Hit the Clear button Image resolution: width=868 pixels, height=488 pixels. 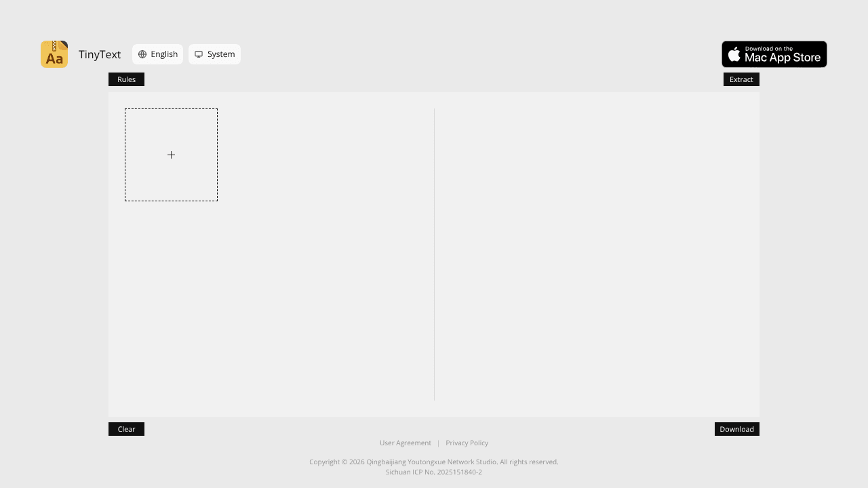pos(126,429)
